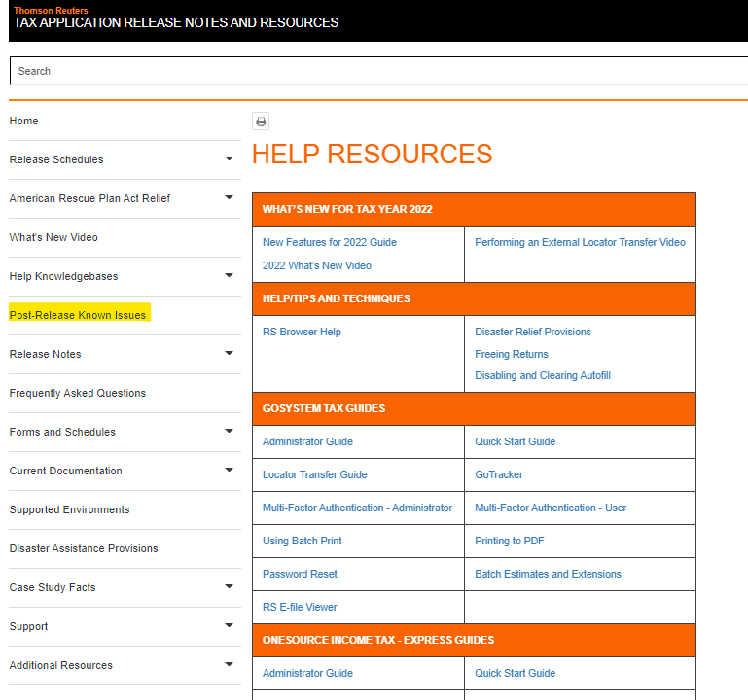This screenshot has width=748, height=700.
Task: Open RS E-file Viewer link
Action: [300, 607]
